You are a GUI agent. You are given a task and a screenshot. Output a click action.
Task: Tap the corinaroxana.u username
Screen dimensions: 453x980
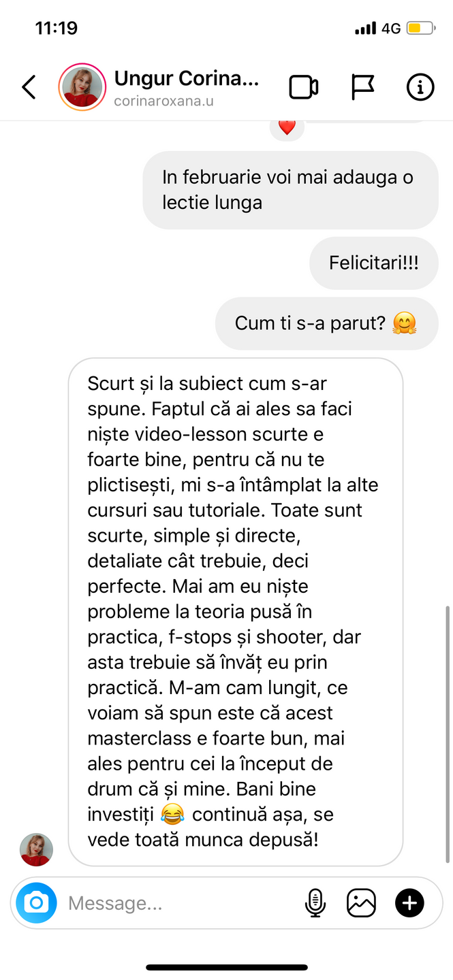[164, 101]
